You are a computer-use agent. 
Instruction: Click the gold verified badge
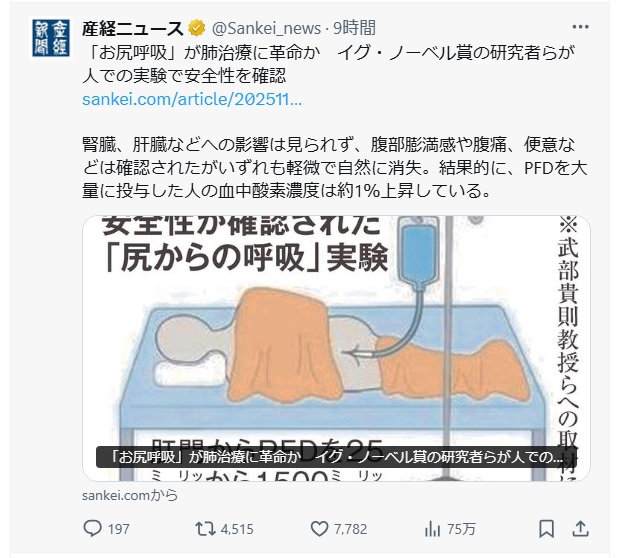point(197,28)
